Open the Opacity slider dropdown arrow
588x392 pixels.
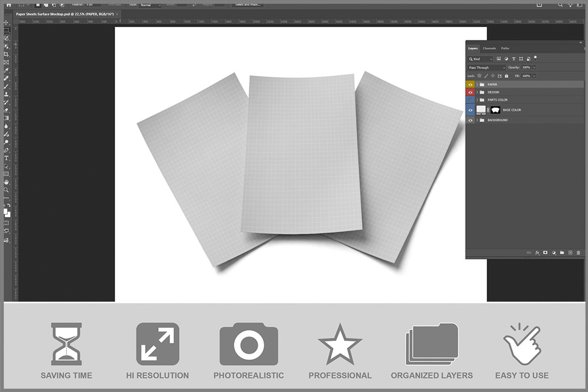(534, 68)
